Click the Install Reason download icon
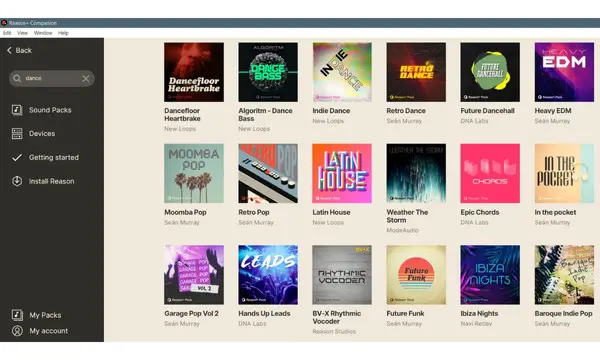This screenshot has width=600, height=360. [17, 181]
